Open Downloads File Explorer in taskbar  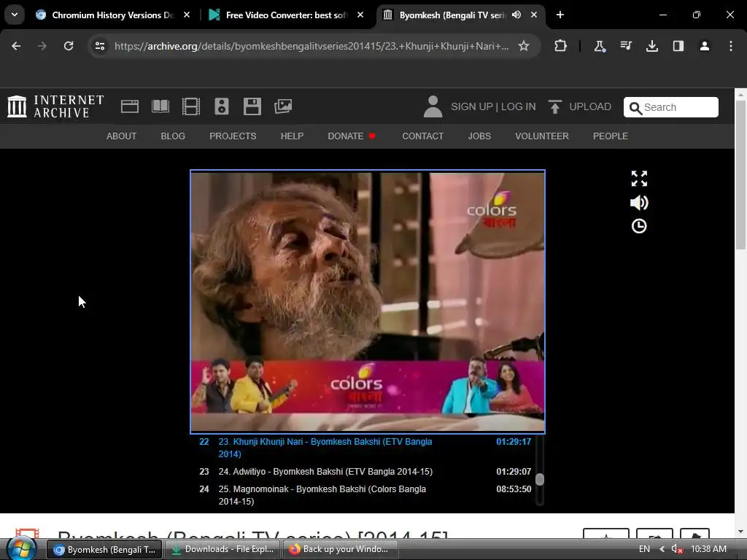pos(222,550)
